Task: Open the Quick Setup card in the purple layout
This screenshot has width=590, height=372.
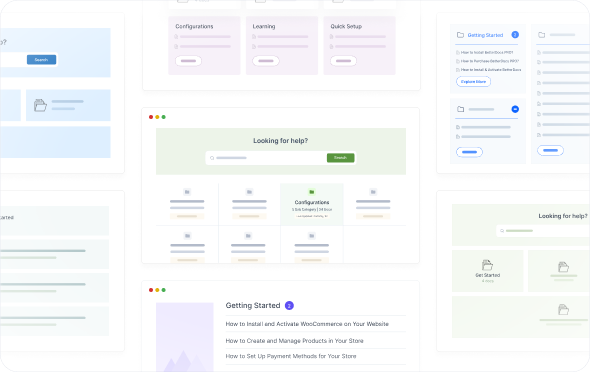Action: pyautogui.click(x=359, y=46)
